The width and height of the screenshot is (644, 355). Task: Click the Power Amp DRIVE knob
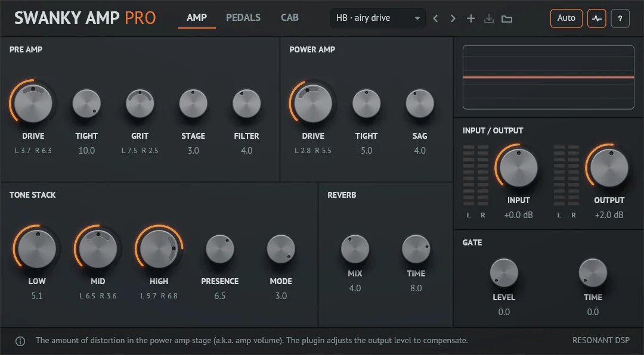pyautogui.click(x=313, y=104)
